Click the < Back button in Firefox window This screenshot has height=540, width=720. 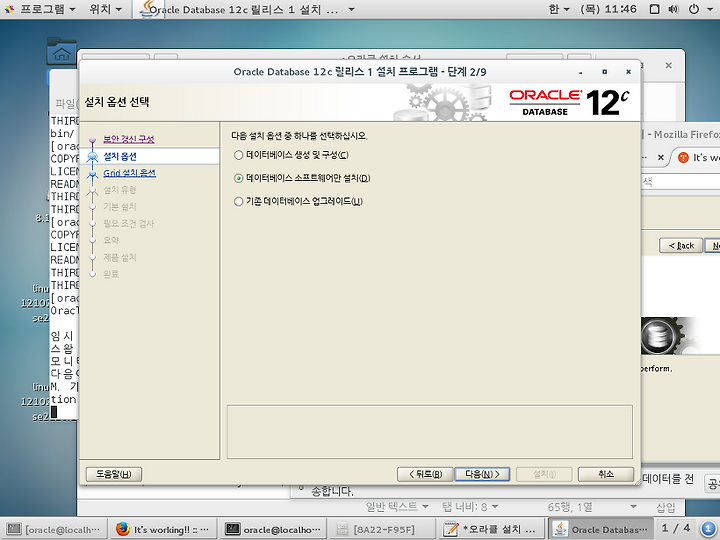tap(681, 246)
